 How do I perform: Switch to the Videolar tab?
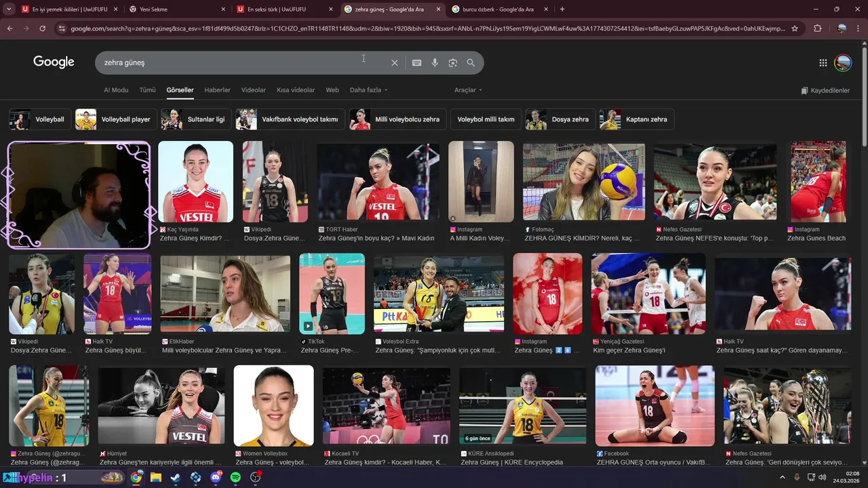coord(254,90)
